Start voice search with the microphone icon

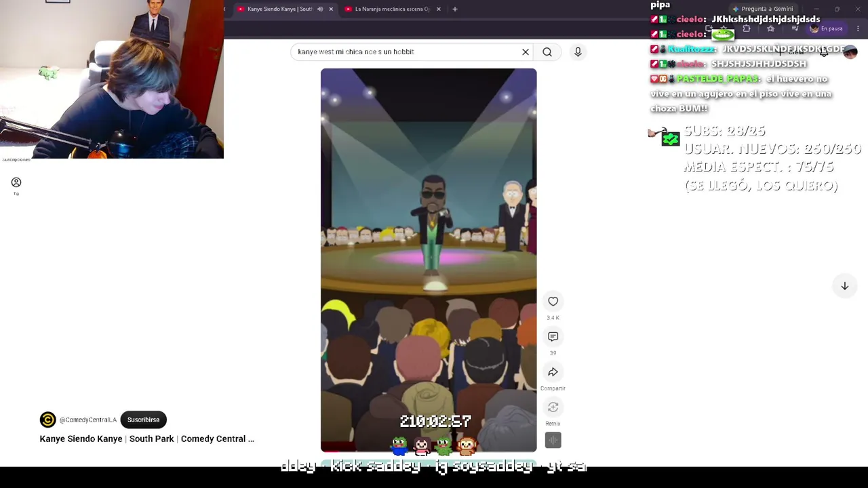578,52
